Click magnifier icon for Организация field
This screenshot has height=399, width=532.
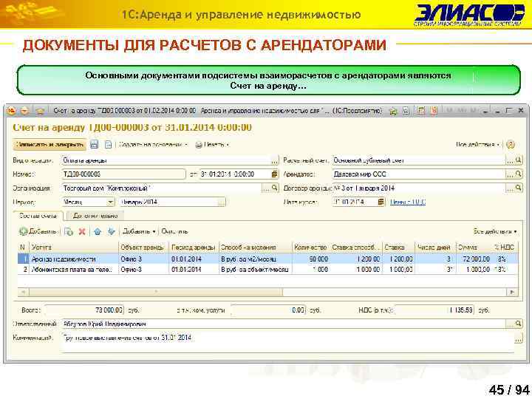pyautogui.click(x=274, y=188)
